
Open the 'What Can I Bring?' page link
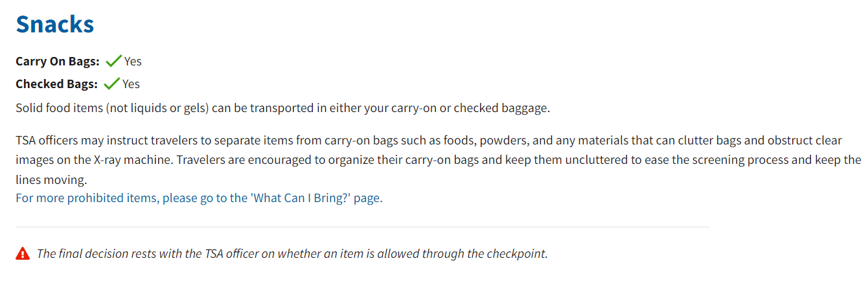(x=200, y=198)
